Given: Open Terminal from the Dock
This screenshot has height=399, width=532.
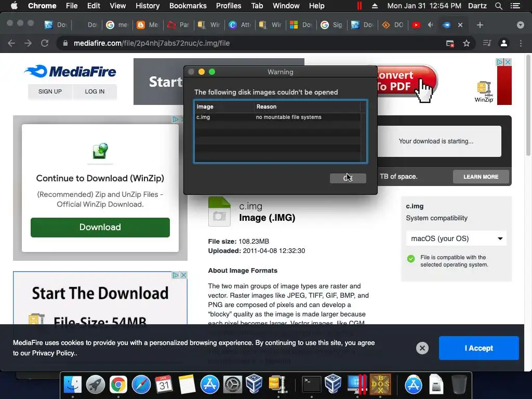Looking at the screenshot, I should 312,385.
